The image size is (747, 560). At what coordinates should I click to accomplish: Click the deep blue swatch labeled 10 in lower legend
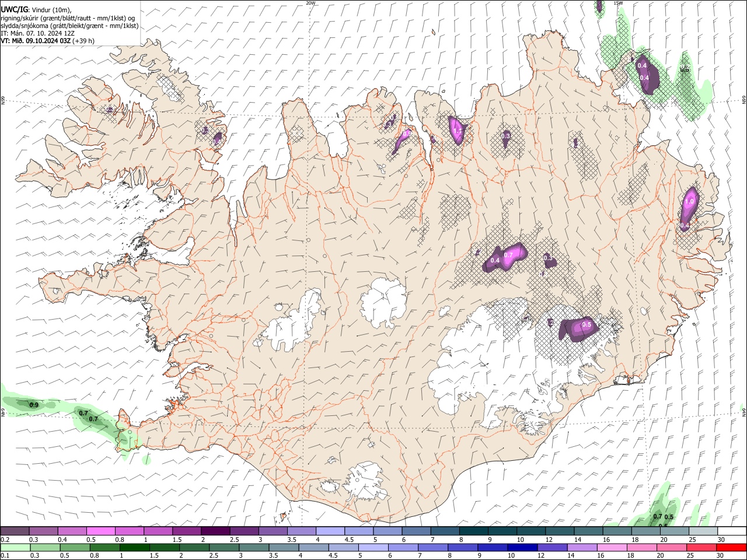[x=522, y=547]
